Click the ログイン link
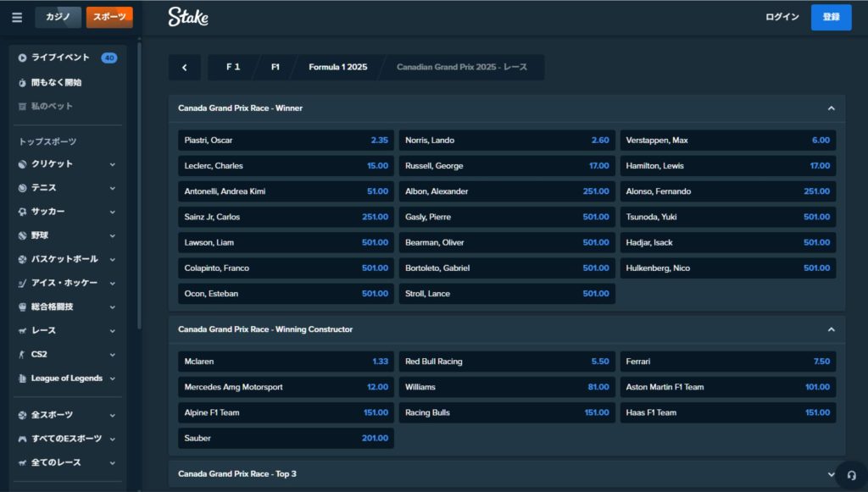The width and height of the screenshot is (868, 492). pyautogui.click(x=782, y=17)
